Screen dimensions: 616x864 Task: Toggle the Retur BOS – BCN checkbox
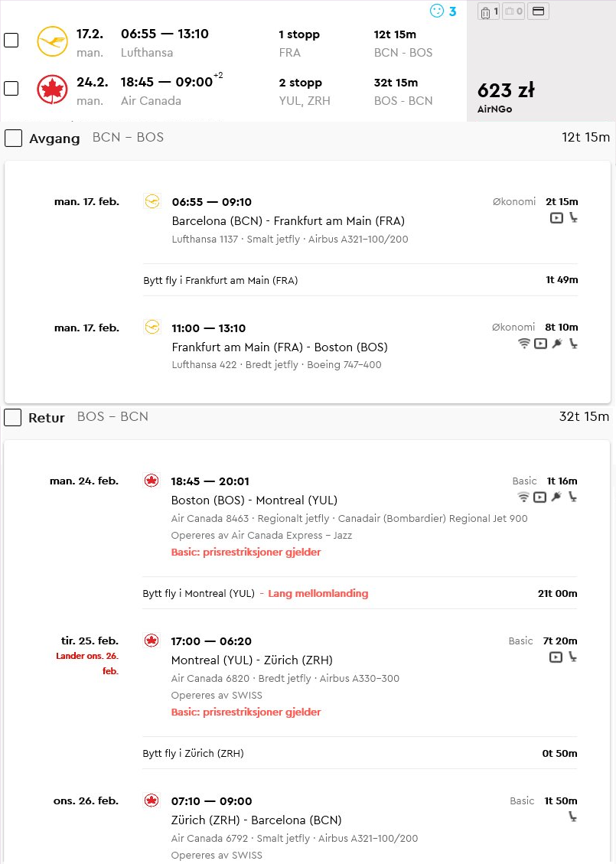[x=13, y=418]
